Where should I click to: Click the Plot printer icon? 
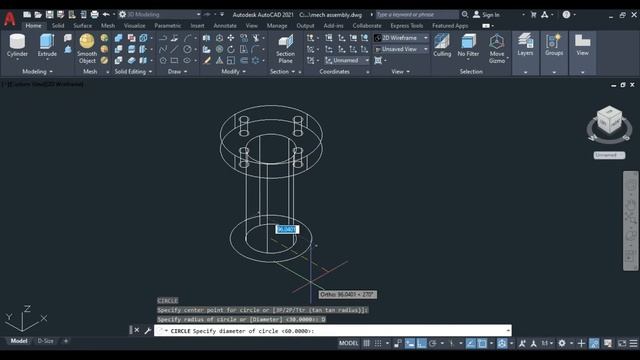point(94,15)
